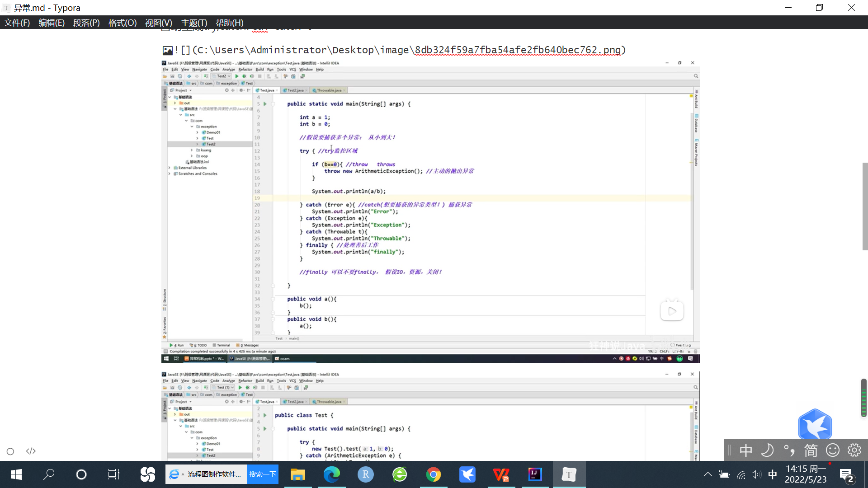Toggle source code mode icon
The image size is (868, 488).
point(31,451)
